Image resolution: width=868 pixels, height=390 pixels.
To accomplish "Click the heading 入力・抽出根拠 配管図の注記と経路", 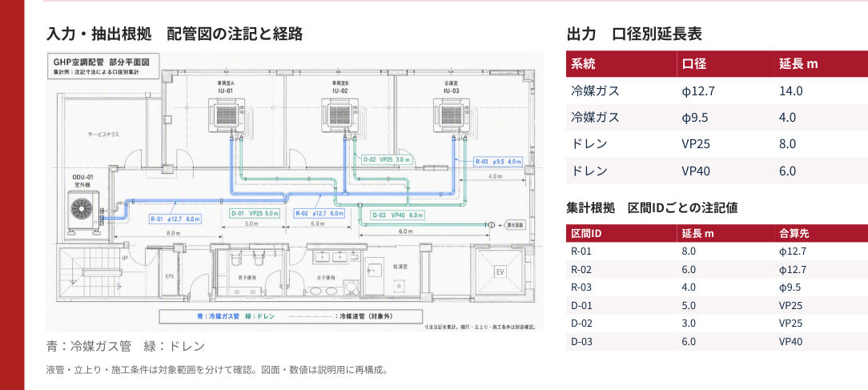I will coord(175,34).
